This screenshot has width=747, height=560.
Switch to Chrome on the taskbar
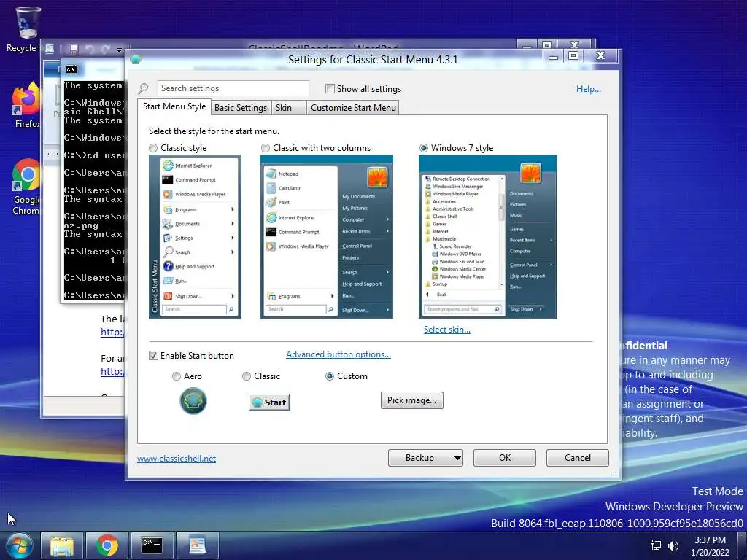point(107,545)
